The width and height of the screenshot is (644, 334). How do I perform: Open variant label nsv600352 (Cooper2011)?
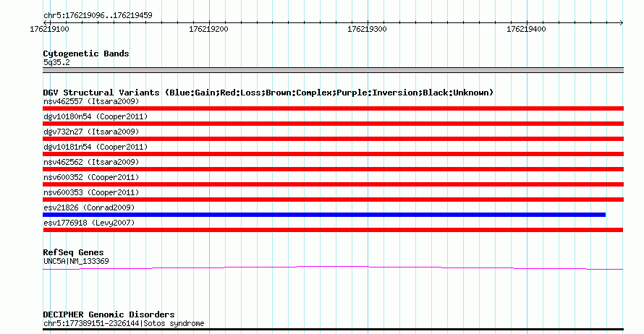[x=91, y=177]
